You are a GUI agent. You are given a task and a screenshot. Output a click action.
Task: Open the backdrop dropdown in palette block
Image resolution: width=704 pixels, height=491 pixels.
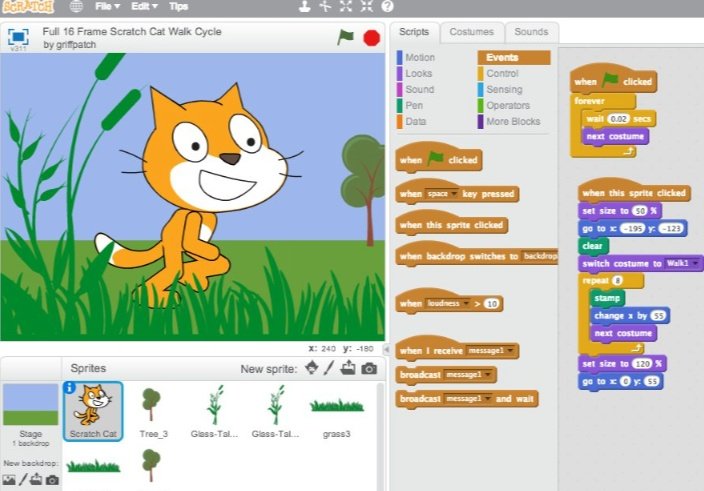pyautogui.click(x=540, y=256)
